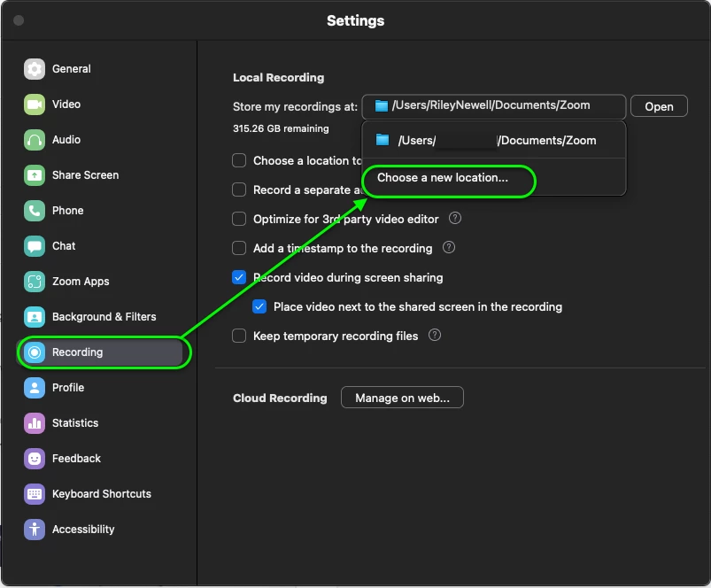This screenshot has width=711, height=588.
Task: Close the Settings window
Action: 19,20
